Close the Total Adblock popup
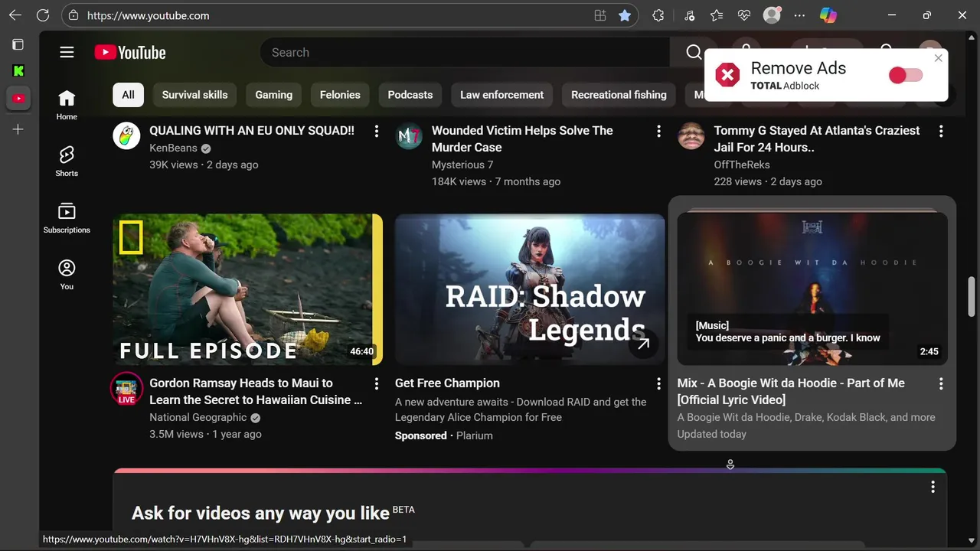Screen dimensions: 980x551 coord(939,58)
